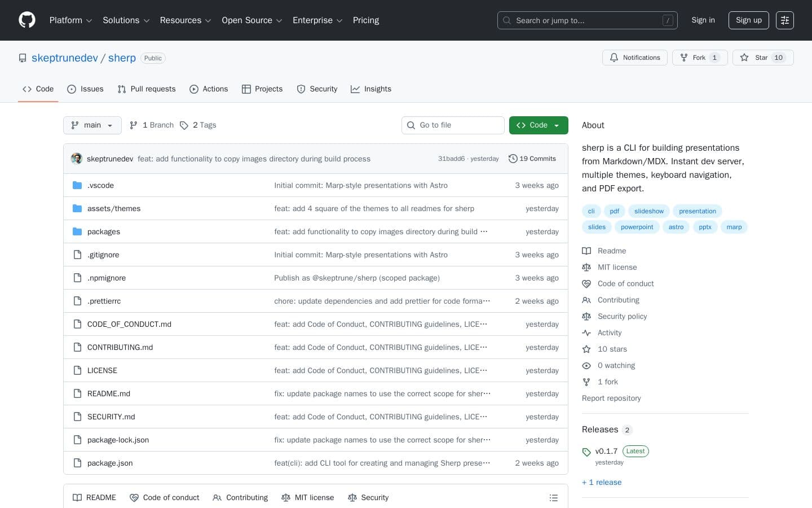Open the README outline list icon
Viewport: 812px width, 508px height.
(554, 497)
